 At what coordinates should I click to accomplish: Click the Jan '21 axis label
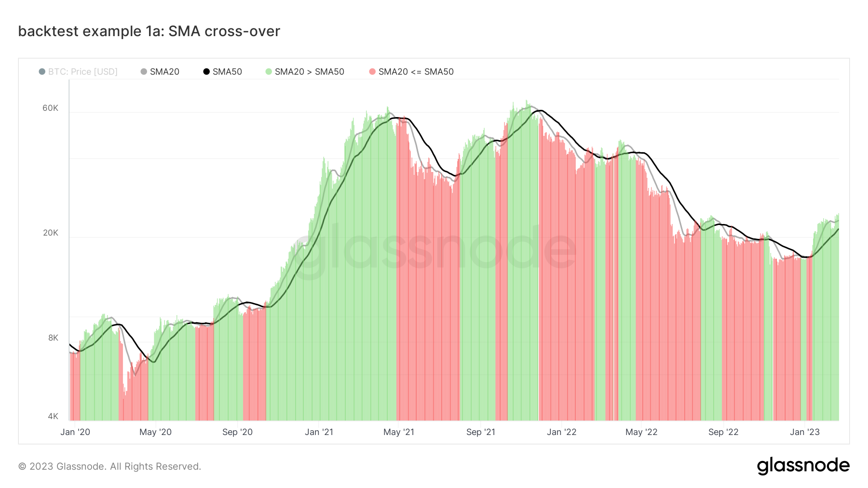319,432
